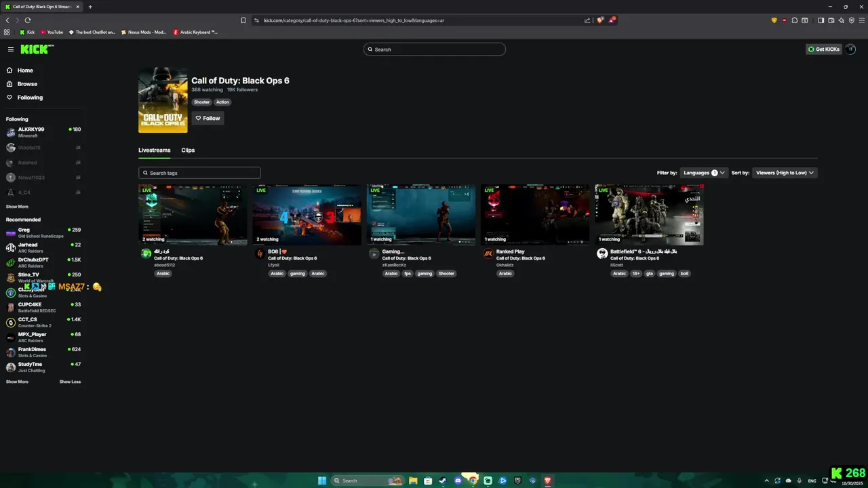Image resolution: width=868 pixels, height=488 pixels.
Task: Open MPX_Player recommended channel
Action: tap(43, 337)
